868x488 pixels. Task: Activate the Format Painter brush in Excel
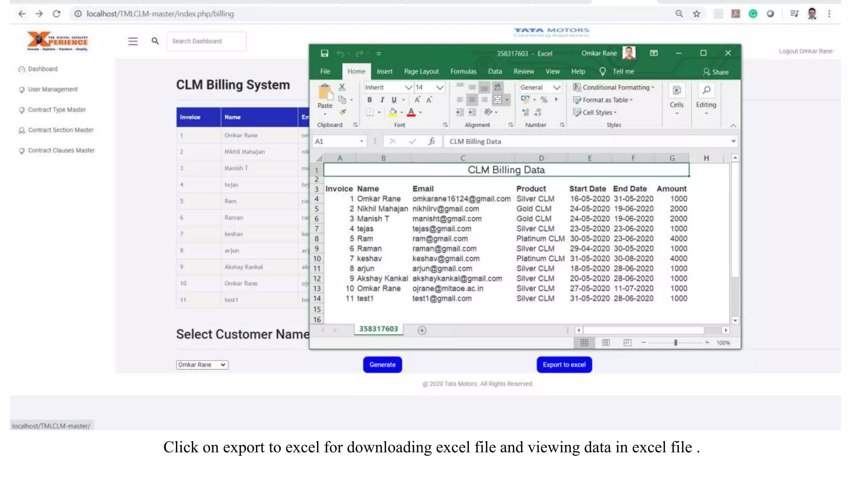point(342,112)
